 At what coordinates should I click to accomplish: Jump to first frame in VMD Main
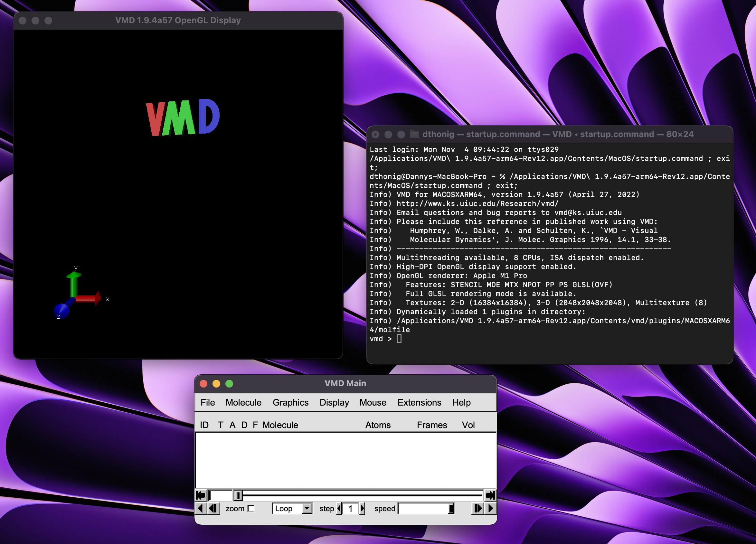(x=200, y=495)
